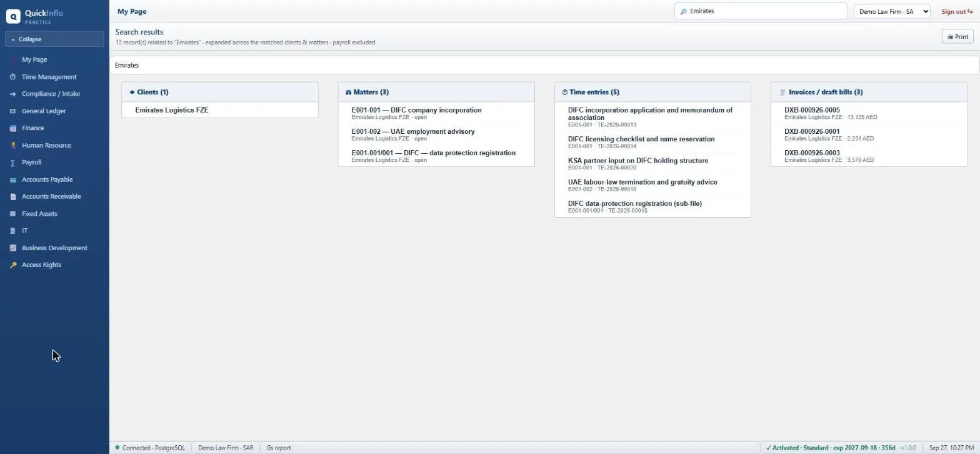
Task: Click the Accounts Receivable document icon
Action: (x=12, y=196)
